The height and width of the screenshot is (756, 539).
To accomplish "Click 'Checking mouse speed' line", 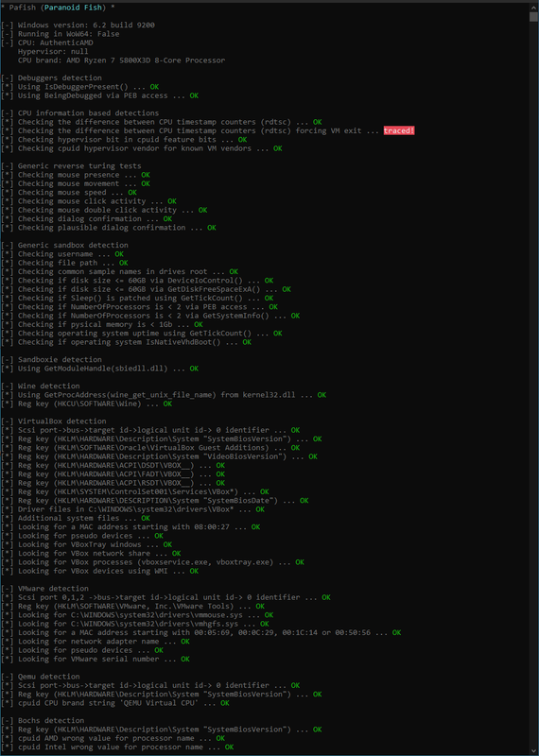I will click(x=69, y=193).
